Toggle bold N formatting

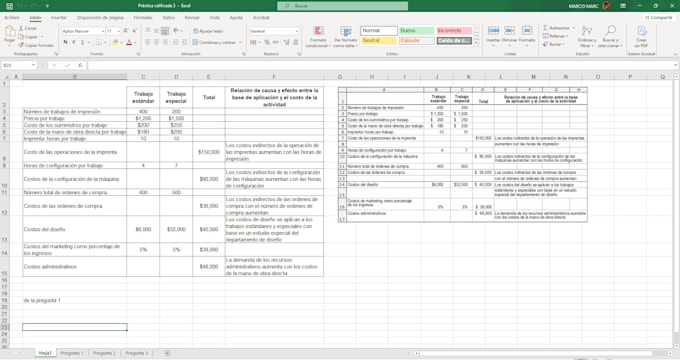coord(65,43)
